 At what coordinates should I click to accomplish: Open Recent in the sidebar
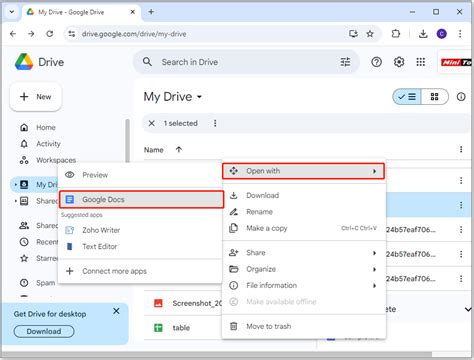coord(37,242)
